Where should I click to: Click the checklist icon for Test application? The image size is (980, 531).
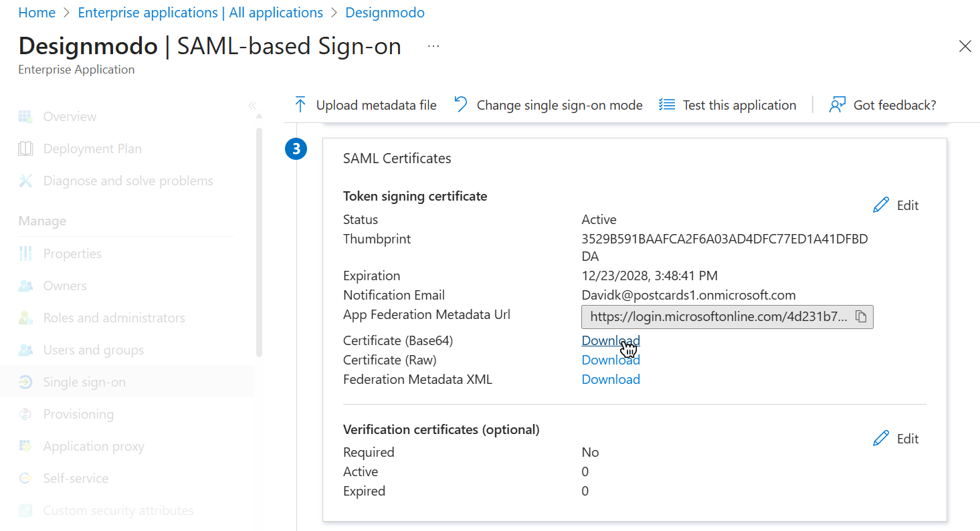[667, 105]
